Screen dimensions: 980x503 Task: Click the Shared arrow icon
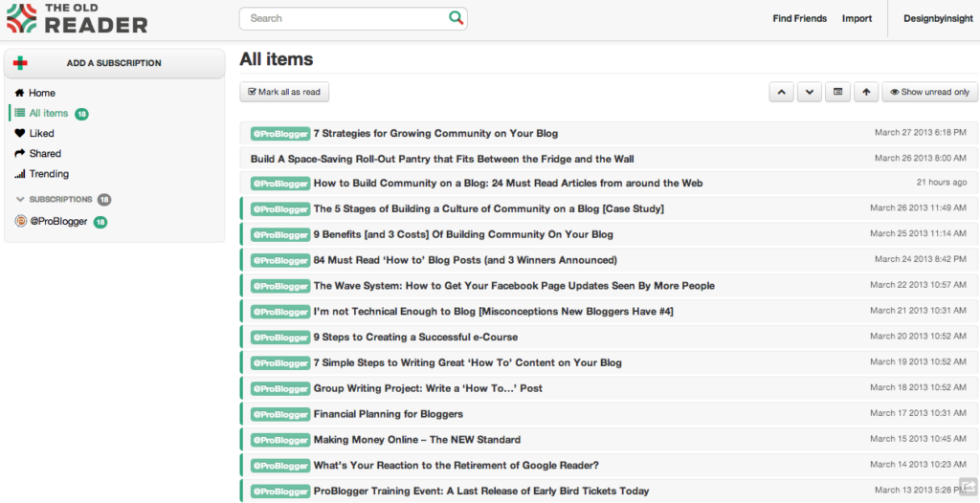pyautogui.click(x=19, y=153)
